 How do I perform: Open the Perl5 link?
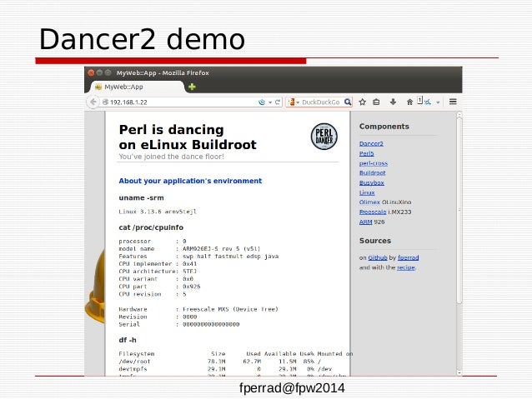[366, 153]
